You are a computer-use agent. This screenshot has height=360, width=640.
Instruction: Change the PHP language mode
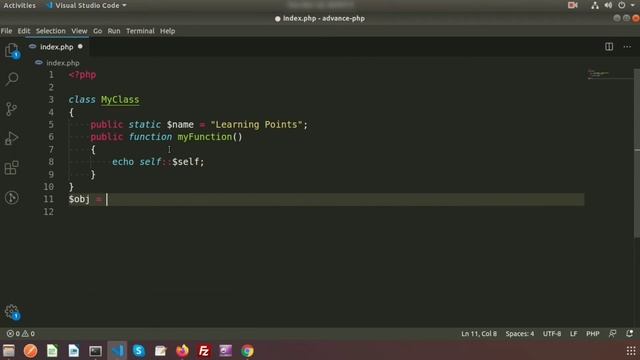coord(593,333)
